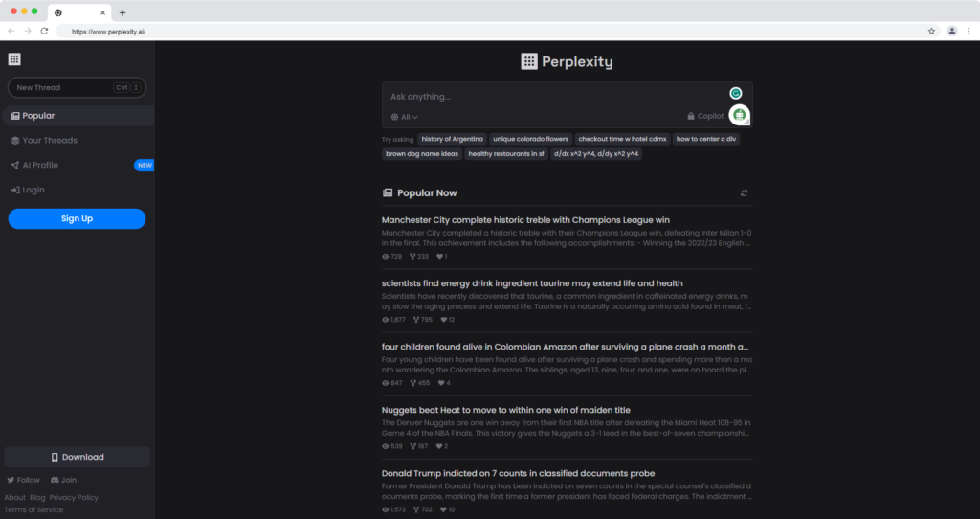Click the fork icon on taurine thread

coord(416,320)
